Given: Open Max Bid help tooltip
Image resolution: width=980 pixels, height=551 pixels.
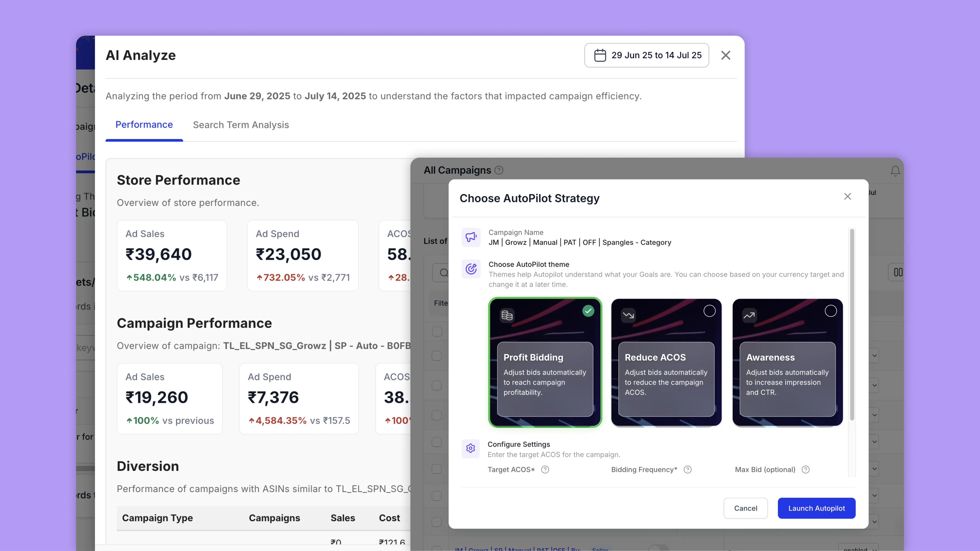Looking at the screenshot, I should tap(805, 470).
